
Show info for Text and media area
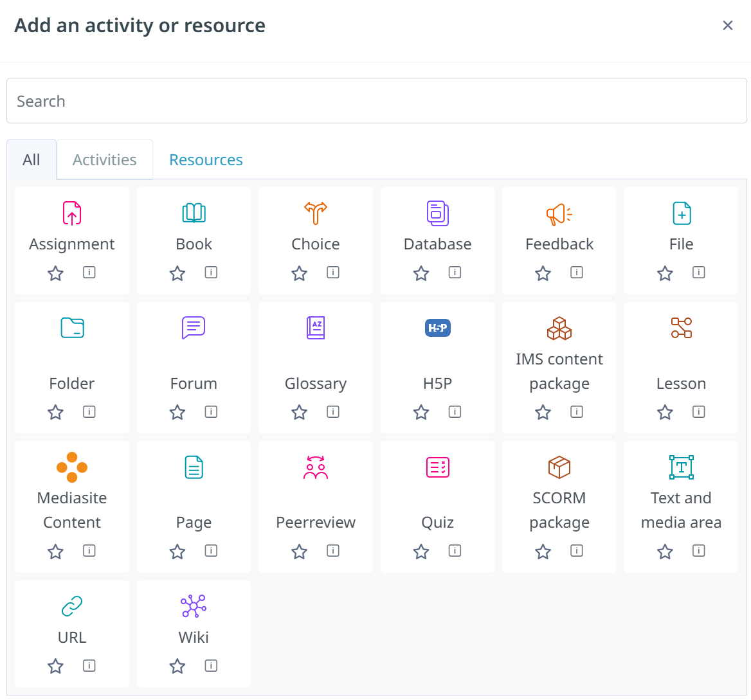tap(699, 551)
